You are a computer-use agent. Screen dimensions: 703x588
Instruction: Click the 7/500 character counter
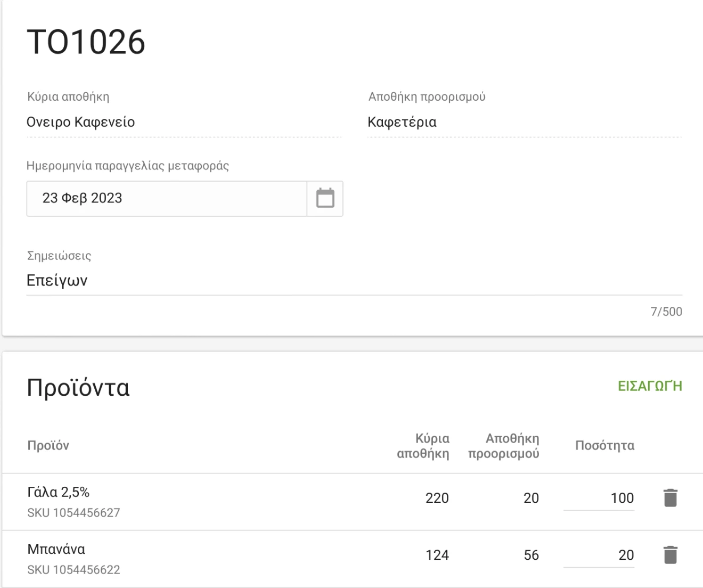pyautogui.click(x=666, y=312)
